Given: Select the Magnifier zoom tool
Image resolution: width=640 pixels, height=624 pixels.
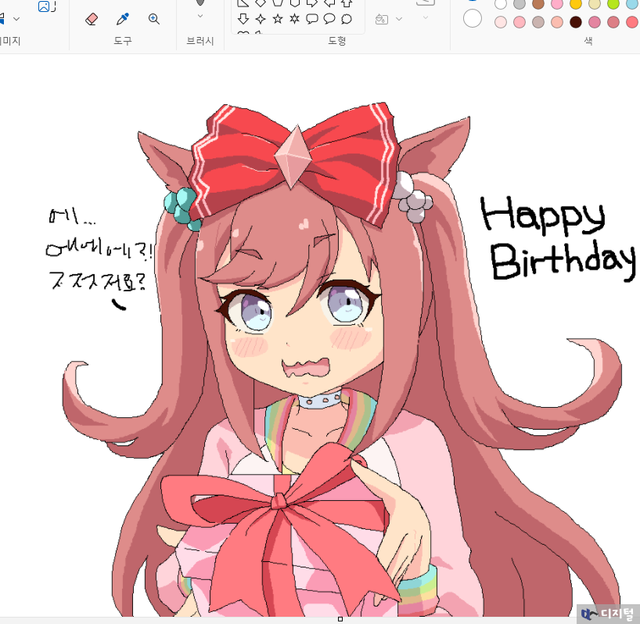Looking at the screenshot, I should pos(154,19).
